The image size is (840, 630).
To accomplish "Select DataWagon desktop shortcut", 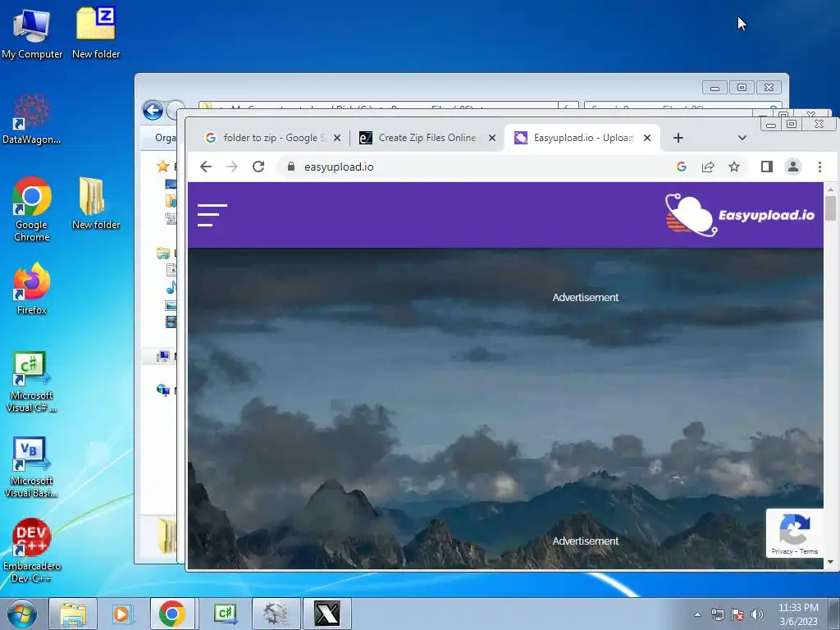I will coord(32,119).
